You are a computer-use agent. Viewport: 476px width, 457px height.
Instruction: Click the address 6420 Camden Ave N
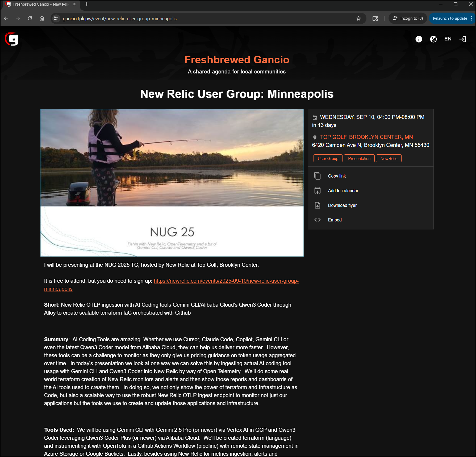tap(370, 145)
